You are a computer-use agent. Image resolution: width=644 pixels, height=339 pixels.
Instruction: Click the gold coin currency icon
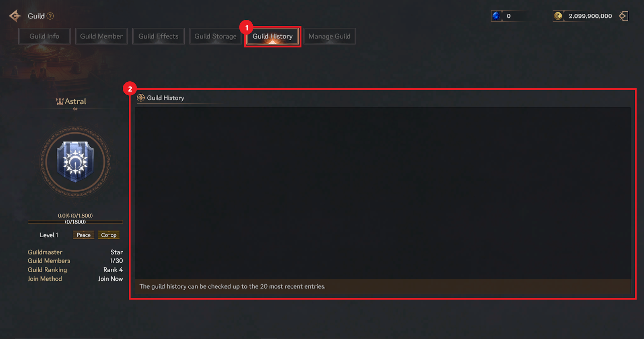pos(558,16)
